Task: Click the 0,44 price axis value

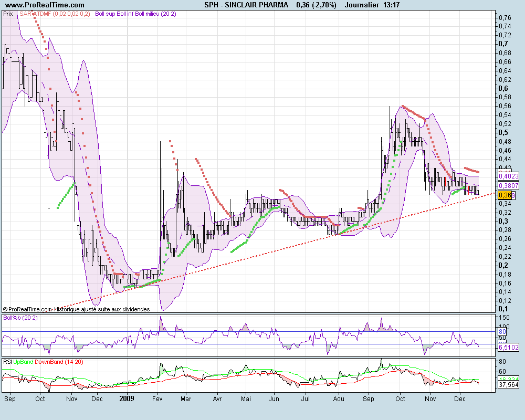Action: [x=505, y=159]
